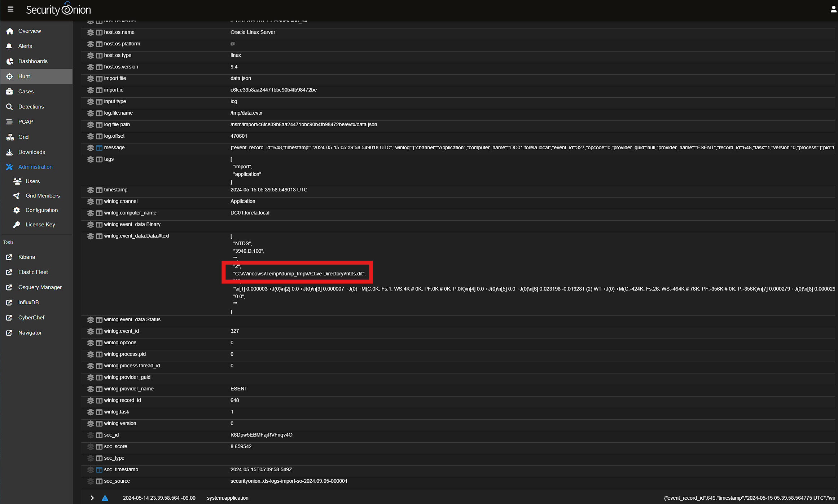838x504 pixels.
Task: Click the ntds.dit file path value
Action: coord(299,274)
